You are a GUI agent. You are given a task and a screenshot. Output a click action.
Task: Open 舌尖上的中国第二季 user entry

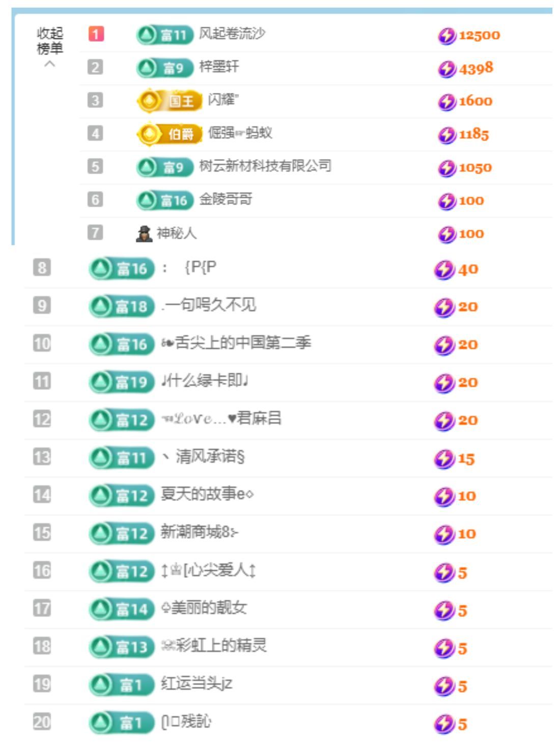[237, 343]
